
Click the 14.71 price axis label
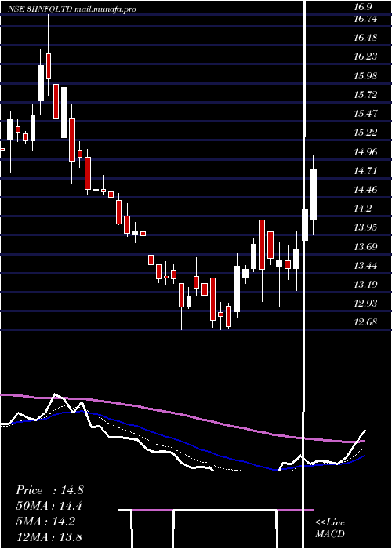(365, 171)
